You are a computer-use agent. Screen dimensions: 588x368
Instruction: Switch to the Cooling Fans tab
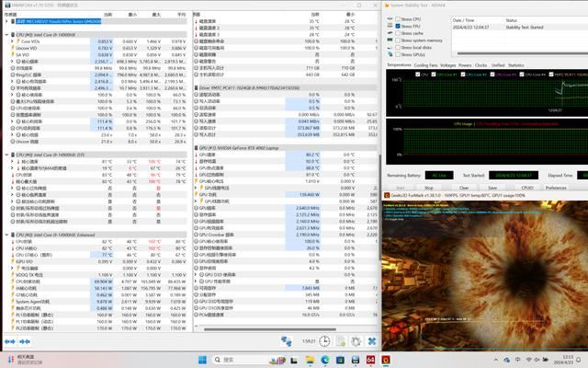tap(425, 65)
